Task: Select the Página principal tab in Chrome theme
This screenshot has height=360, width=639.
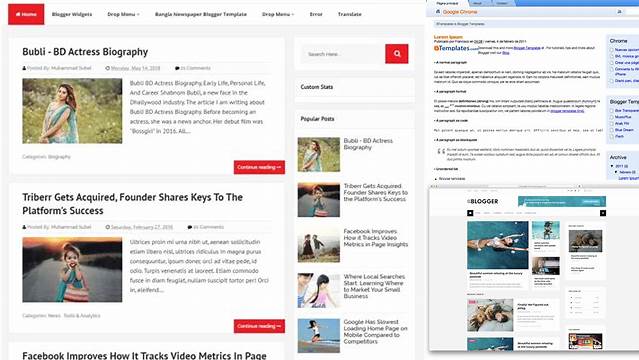Action: [x=447, y=3]
